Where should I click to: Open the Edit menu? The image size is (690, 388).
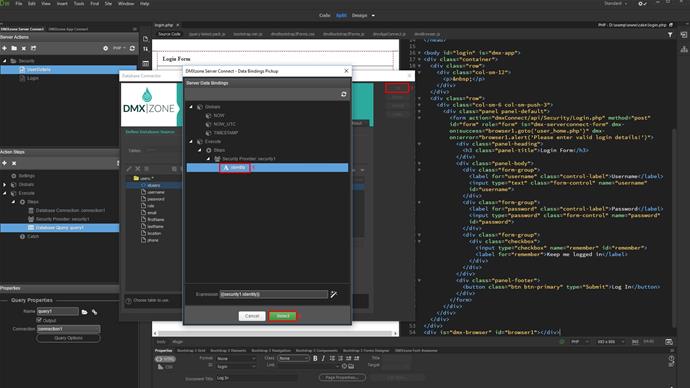coord(32,4)
